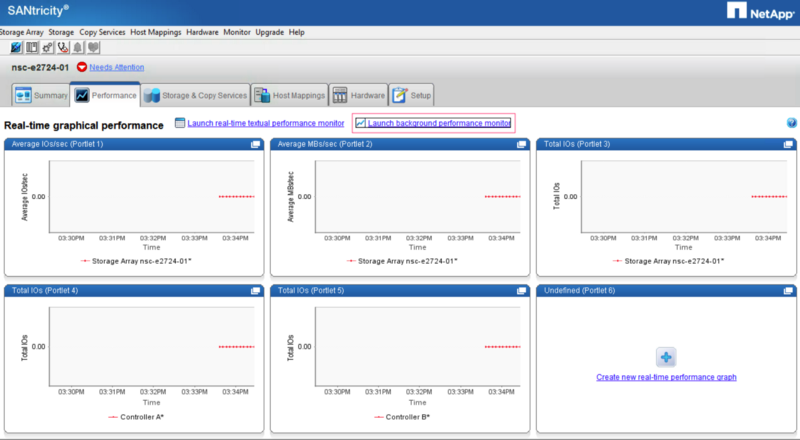Expand Undefined Portlet 6 via corner icon
This screenshot has height=440, width=800.
point(788,291)
